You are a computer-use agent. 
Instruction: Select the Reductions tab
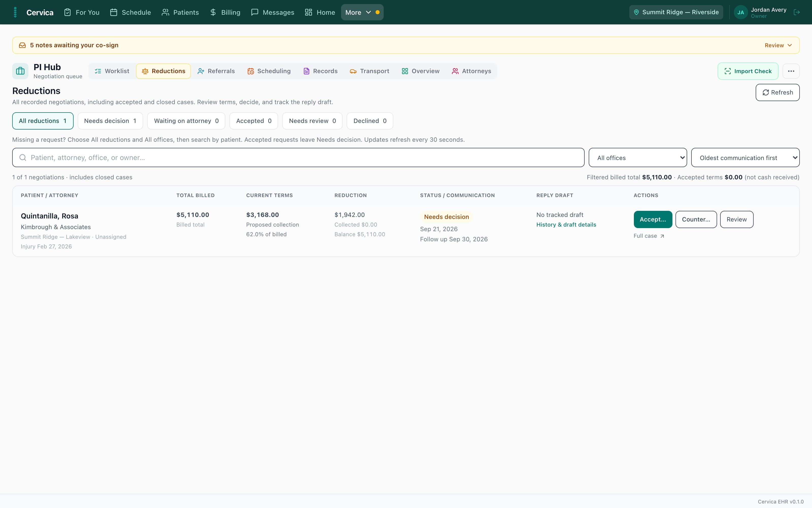(x=163, y=71)
